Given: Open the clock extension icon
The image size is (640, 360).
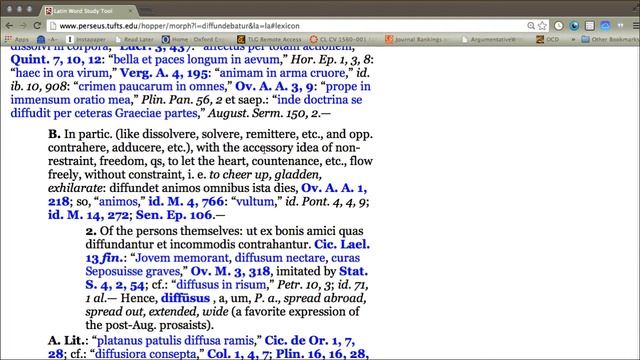Looking at the screenshot, I should pos(558,26).
